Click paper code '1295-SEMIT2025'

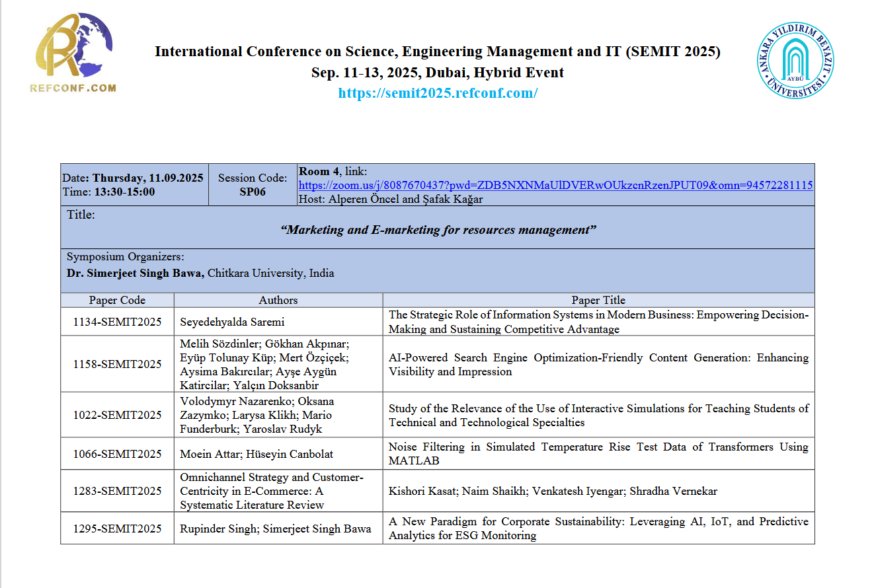point(117,529)
